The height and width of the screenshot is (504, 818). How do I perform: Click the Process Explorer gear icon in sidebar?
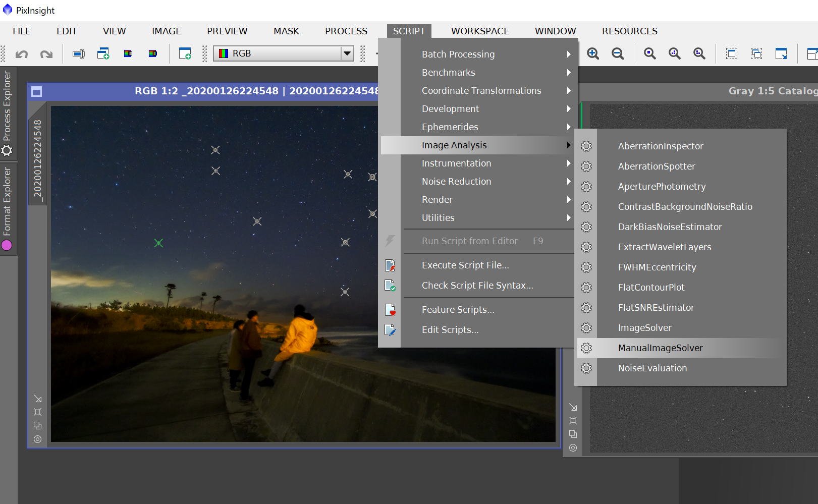7,150
